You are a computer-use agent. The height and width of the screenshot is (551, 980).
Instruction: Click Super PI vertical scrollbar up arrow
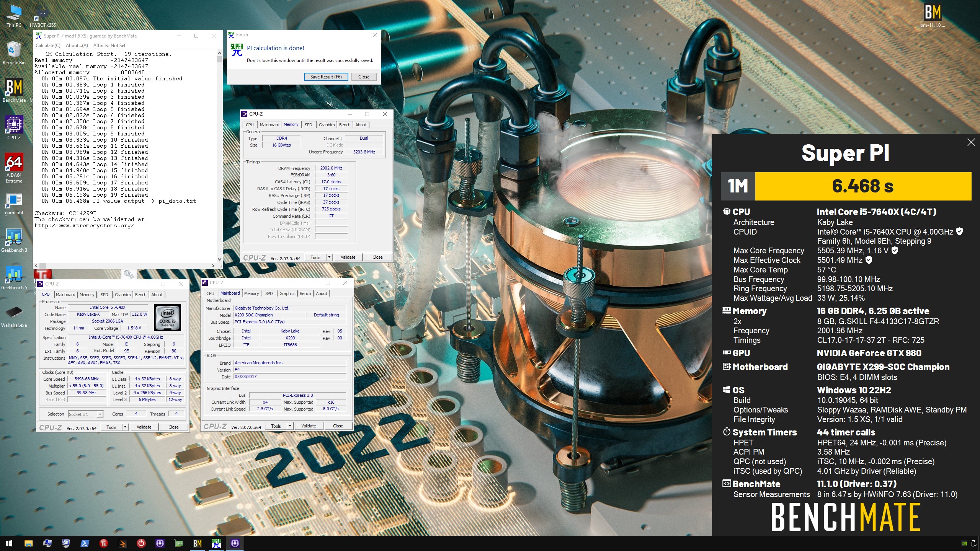click(219, 53)
